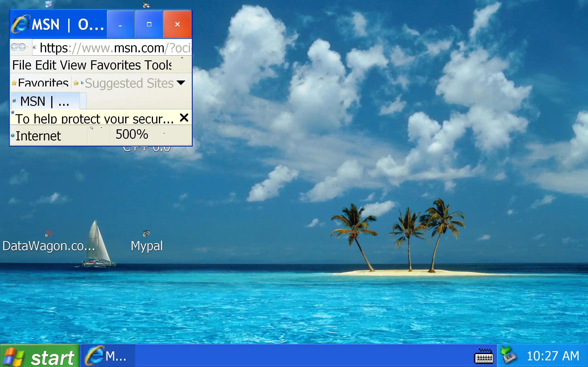Select the MSN browser tab

[45, 101]
